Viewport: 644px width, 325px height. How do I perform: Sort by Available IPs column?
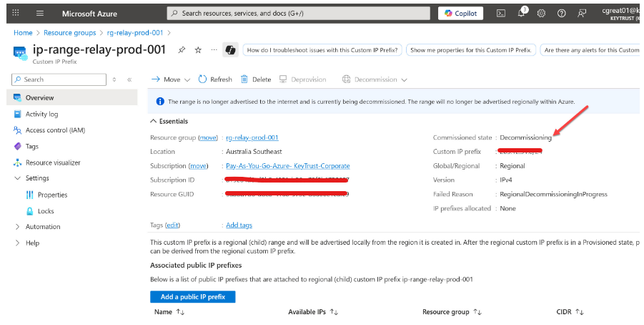click(313, 312)
